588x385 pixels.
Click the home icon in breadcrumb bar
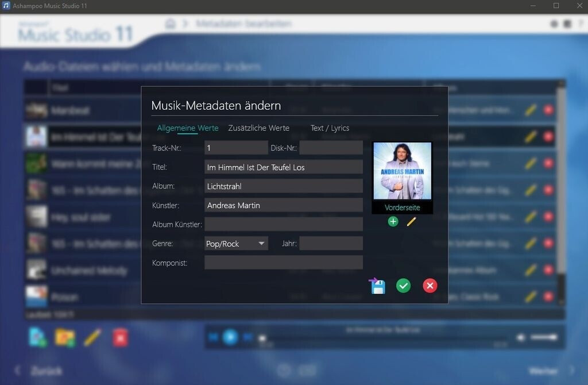click(x=170, y=24)
